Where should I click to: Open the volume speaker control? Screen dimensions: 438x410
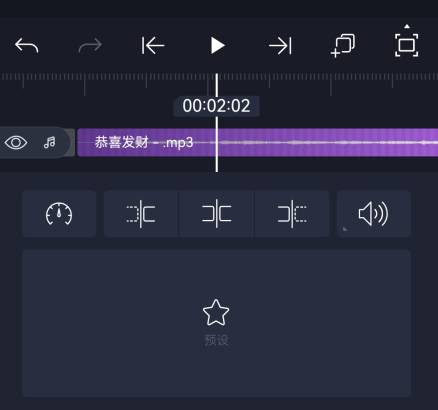(x=374, y=214)
